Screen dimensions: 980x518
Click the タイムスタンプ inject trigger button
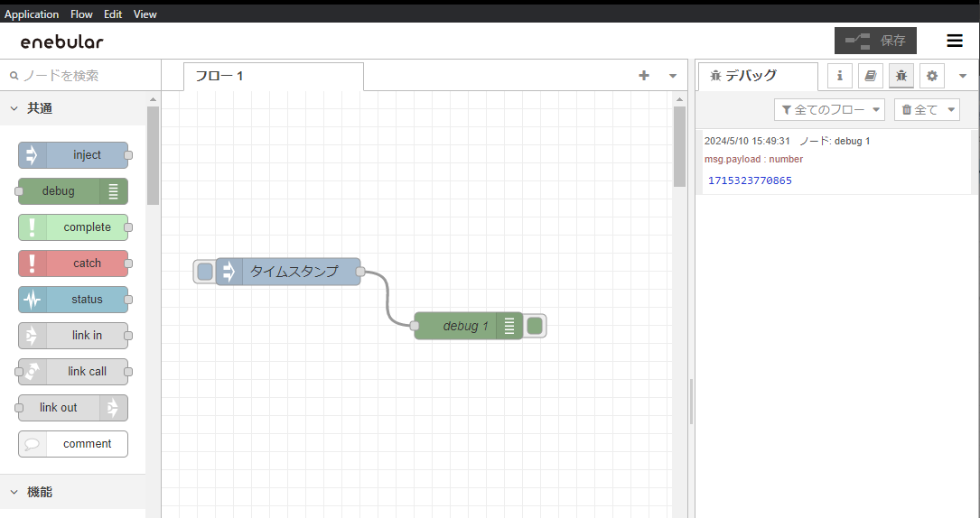(204, 272)
